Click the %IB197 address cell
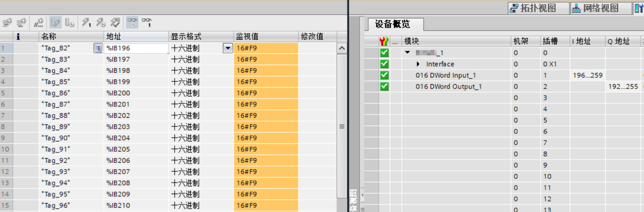The image size is (644, 212). (x=136, y=59)
